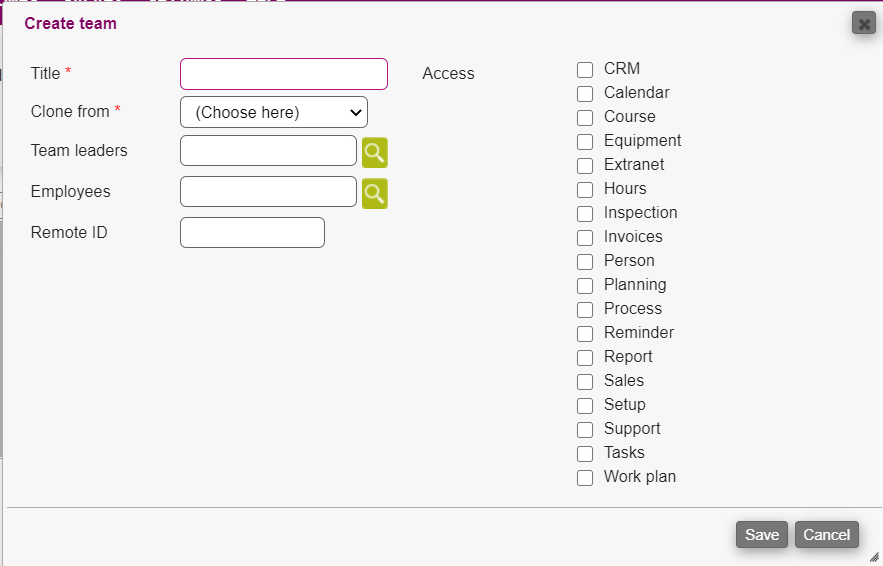The width and height of the screenshot is (883, 566).
Task: Focus the Title text field
Action: (283, 74)
